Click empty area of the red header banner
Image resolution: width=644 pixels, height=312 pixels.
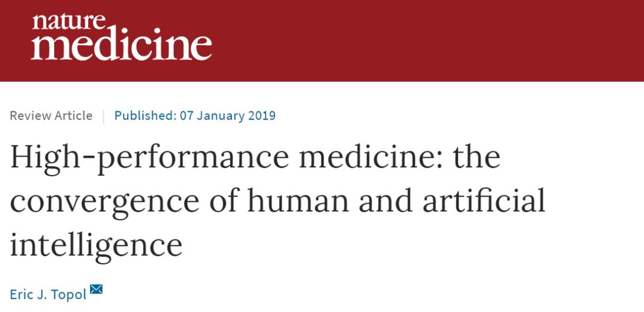point(427,40)
